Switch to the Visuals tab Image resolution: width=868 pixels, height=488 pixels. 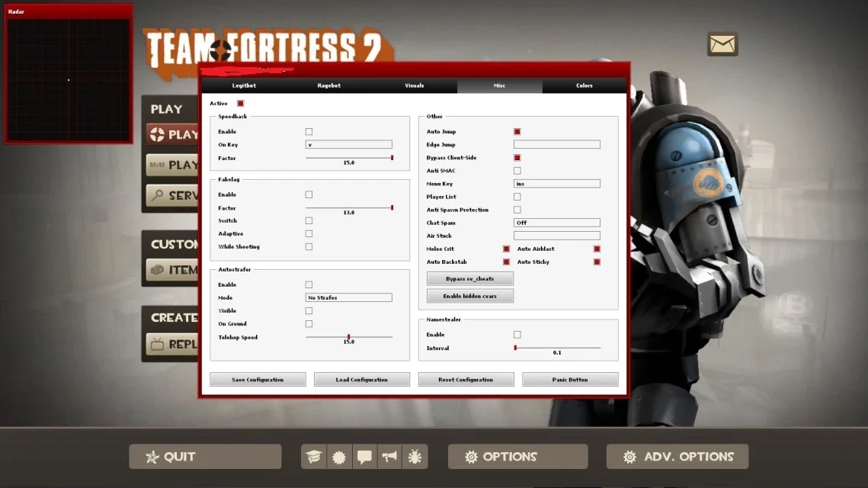coord(414,85)
